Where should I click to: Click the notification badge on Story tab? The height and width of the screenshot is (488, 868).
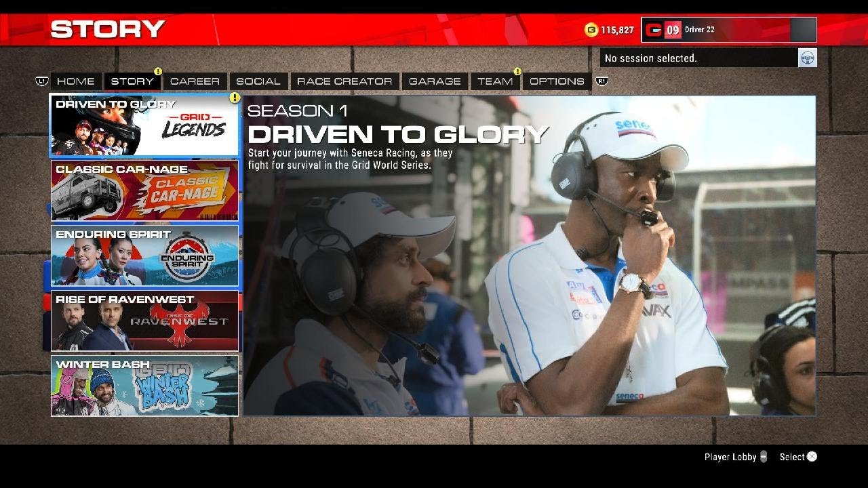click(158, 71)
